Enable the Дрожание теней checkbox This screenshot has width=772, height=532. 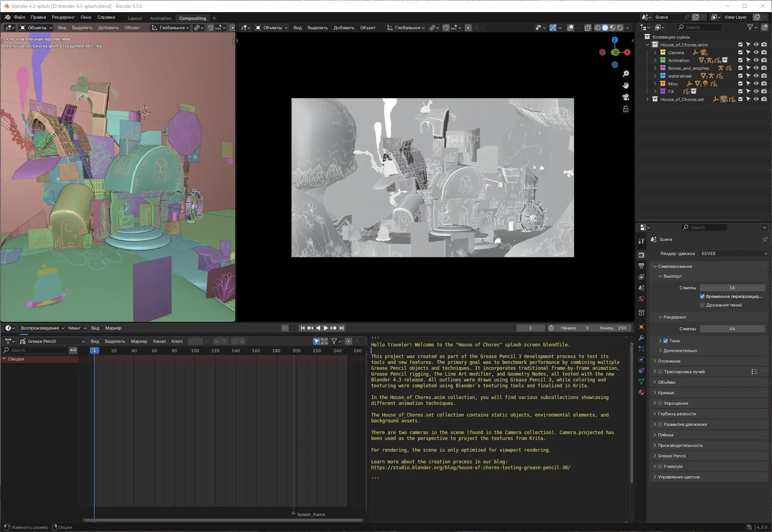tap(702, 305)
